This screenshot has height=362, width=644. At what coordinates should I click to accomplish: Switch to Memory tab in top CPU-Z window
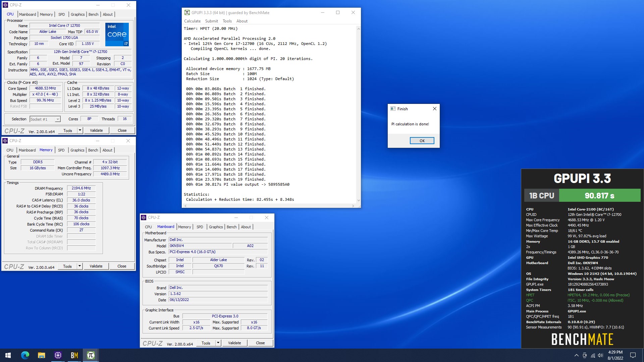pyautogui.click(x=46, y=14)
